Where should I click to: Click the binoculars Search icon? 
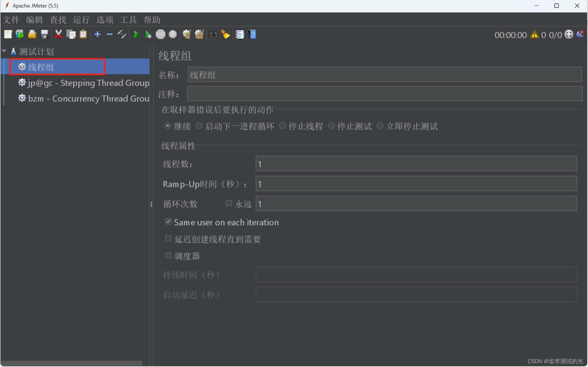[x=213, y=35]
